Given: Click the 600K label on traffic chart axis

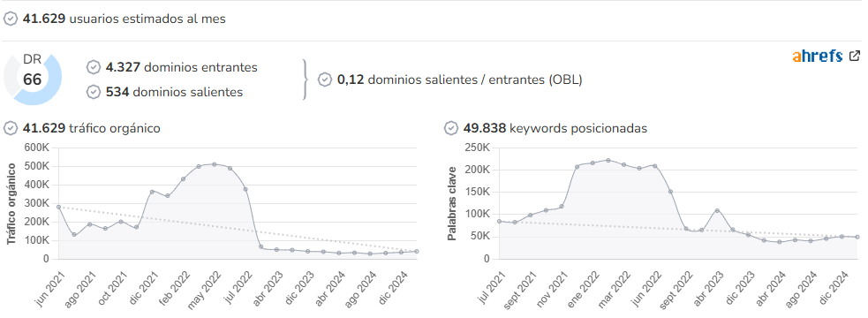Looking at the screenshot, I should click(x=37, y=148).
